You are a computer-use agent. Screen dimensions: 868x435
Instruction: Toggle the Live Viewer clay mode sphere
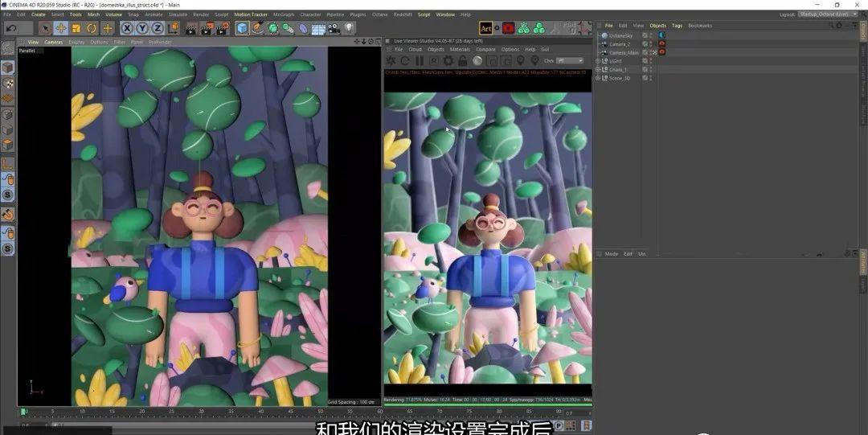(x=477, y=60)
